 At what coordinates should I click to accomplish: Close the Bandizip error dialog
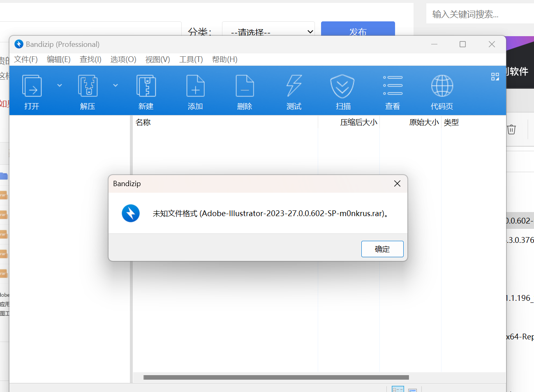click(x=397, y=184)
